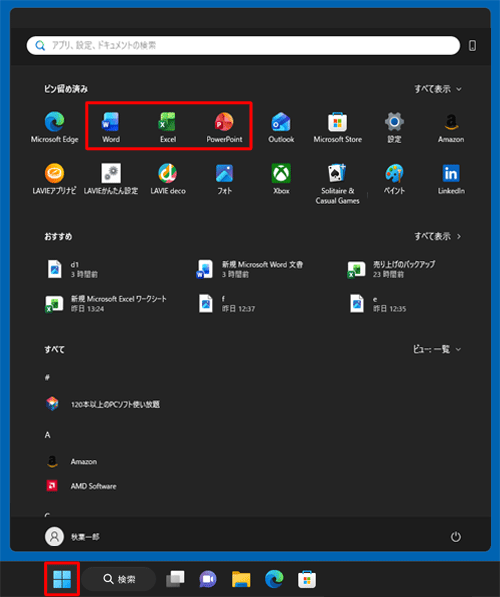Launch the ペイント app

pos(394,179)
